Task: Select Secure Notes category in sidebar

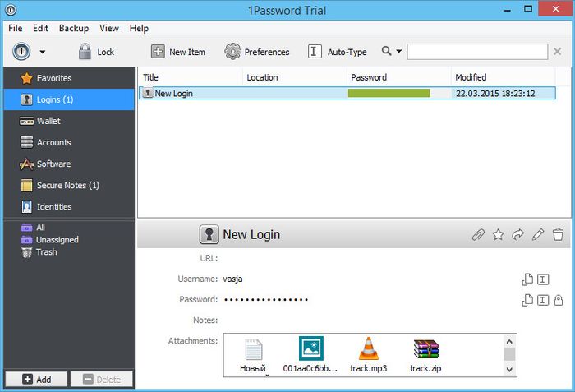Action: coord(67,185)
